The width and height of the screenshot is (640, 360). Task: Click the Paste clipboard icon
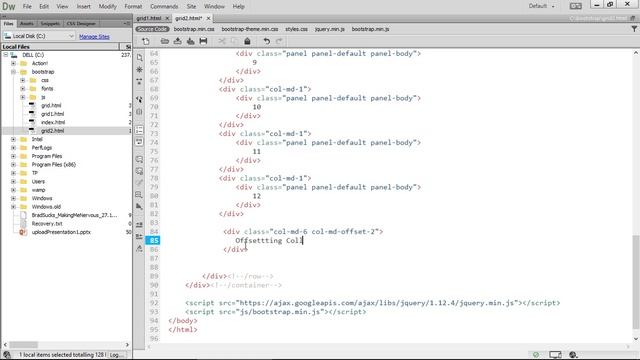[247, 41]
